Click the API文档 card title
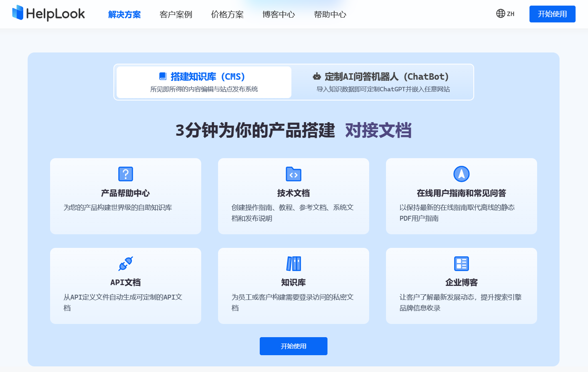Viewport: 588px width, 372px height. pos(125,282)
